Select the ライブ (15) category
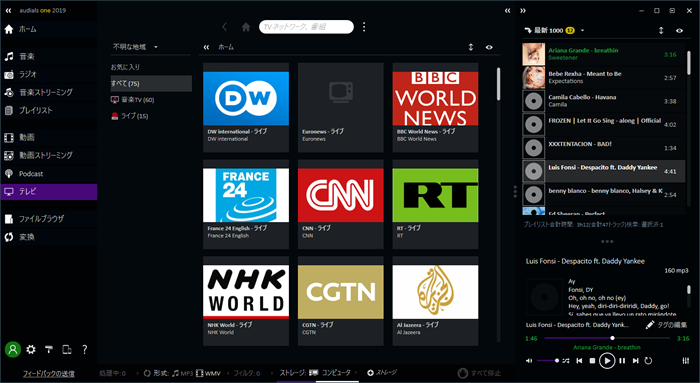Image resolution: width=700 pixels, height=383 pixels. click(x=151, y=116)
